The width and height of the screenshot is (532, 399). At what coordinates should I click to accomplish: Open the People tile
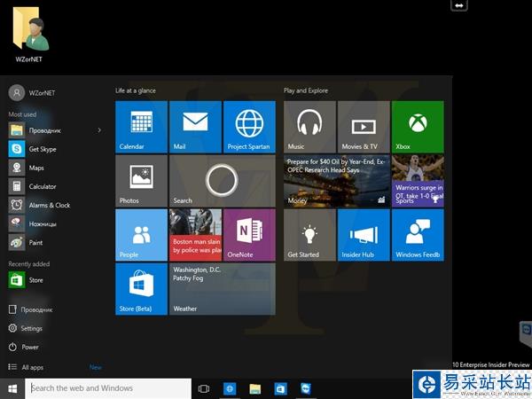(x=141, y=235)
